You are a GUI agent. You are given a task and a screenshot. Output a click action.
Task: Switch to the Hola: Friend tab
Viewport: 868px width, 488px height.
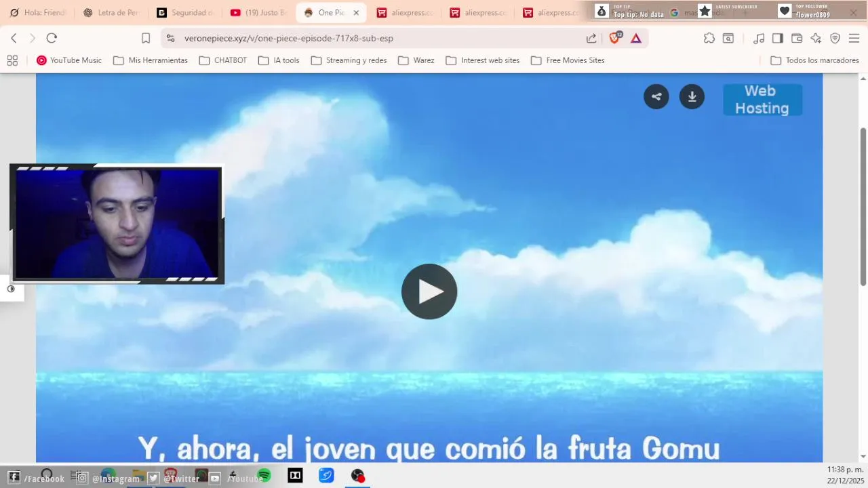tap(37, 12)
